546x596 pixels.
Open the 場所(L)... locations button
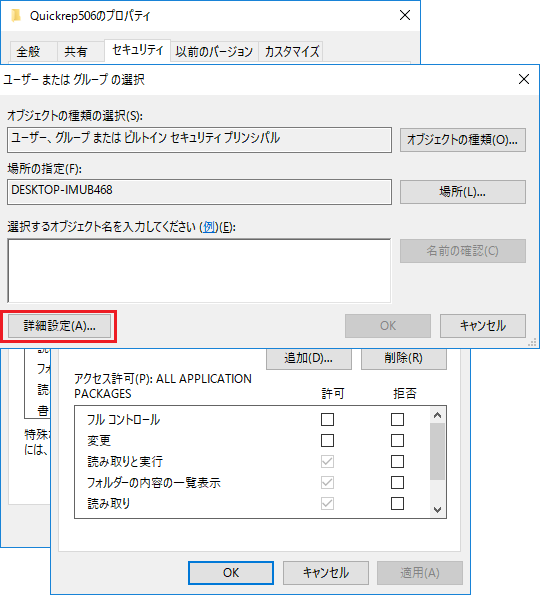(x=462, y=192)
